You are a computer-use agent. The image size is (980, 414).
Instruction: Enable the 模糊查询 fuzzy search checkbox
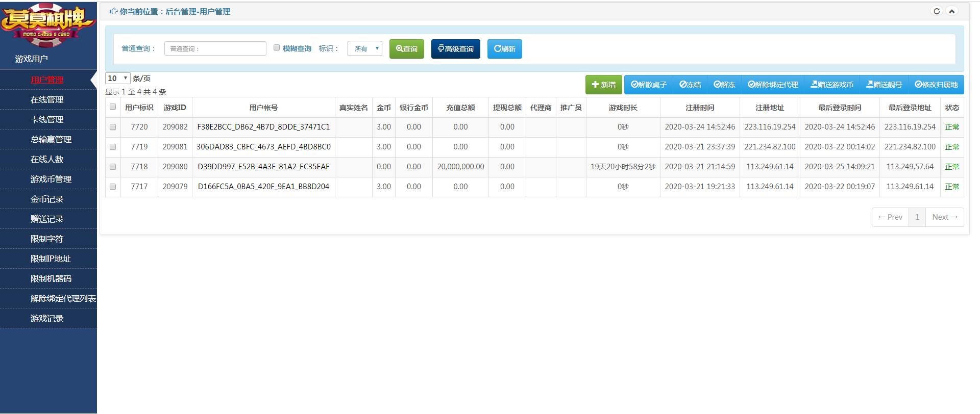pyautogui.click(x=277, y=48)
